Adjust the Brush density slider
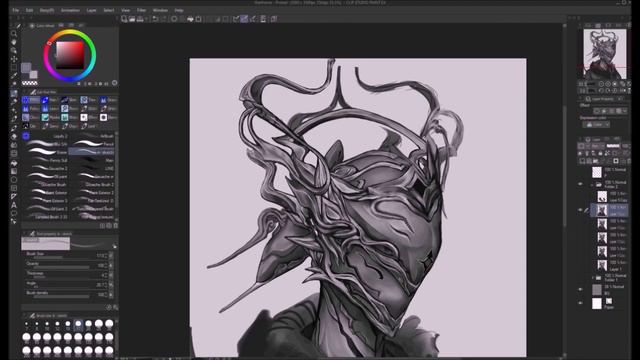The image size is (640, 360). tap(61, 296)
